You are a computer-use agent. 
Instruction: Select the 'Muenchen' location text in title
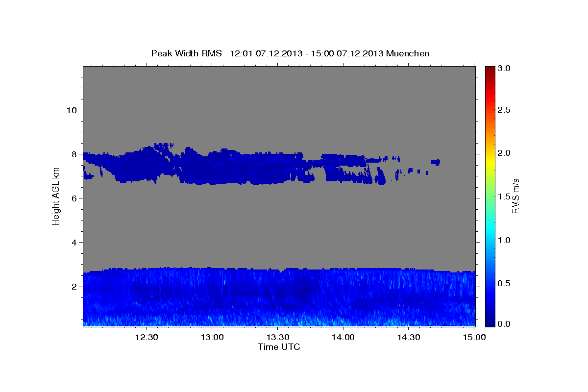[x=408, y=53]
